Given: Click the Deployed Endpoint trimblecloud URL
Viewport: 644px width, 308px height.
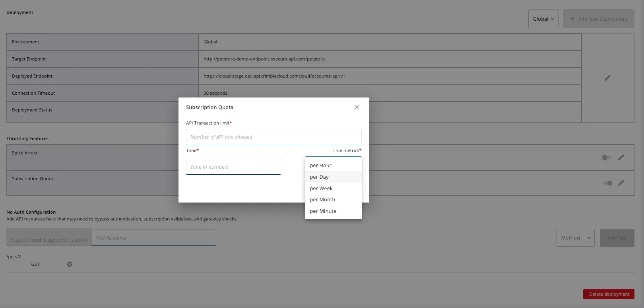Looking at the screenshot, I should point(274,76).
